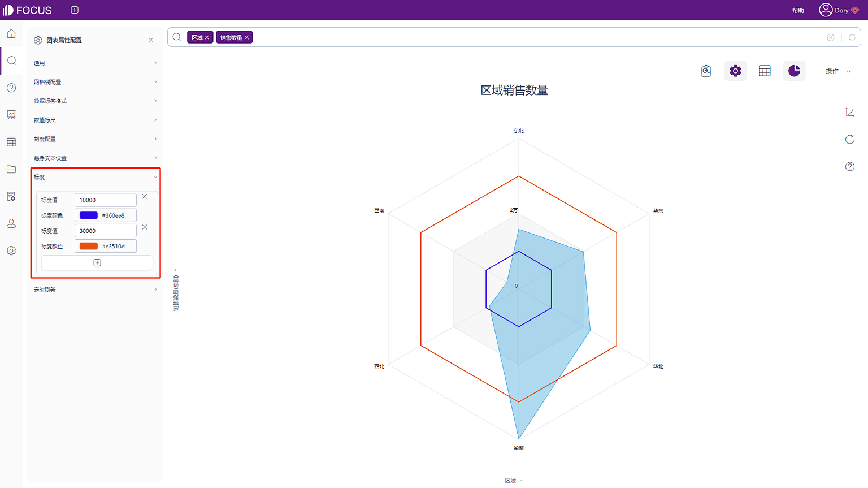The height and width of the screenshot is (488, 868).
Task: Click the plus icon next to the FOCUS logo
Action: point(75,10)
